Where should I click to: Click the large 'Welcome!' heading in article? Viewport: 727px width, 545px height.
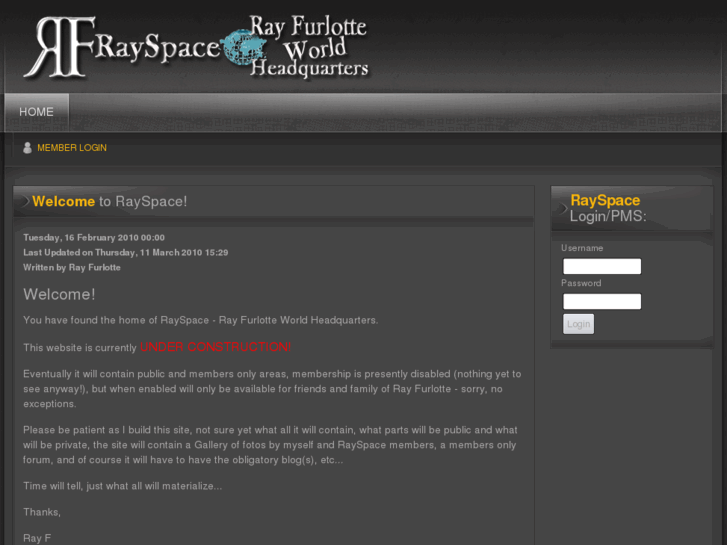click(59, 294)
